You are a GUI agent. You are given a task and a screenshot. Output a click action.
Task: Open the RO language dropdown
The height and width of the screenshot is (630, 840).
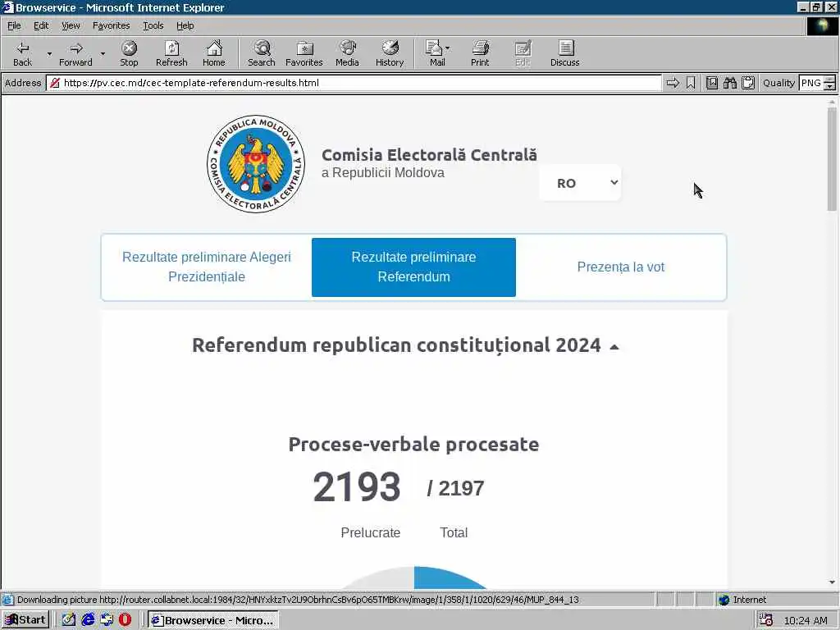point(580,183)
